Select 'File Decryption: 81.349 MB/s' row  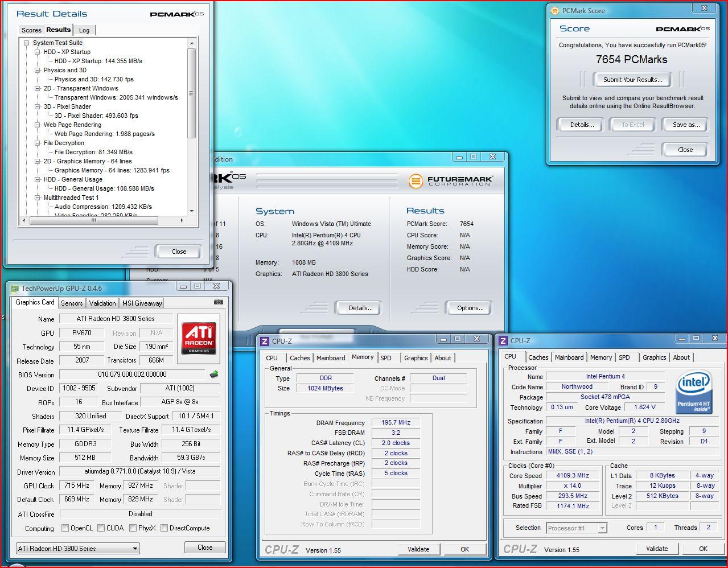[x=93, y=152]
